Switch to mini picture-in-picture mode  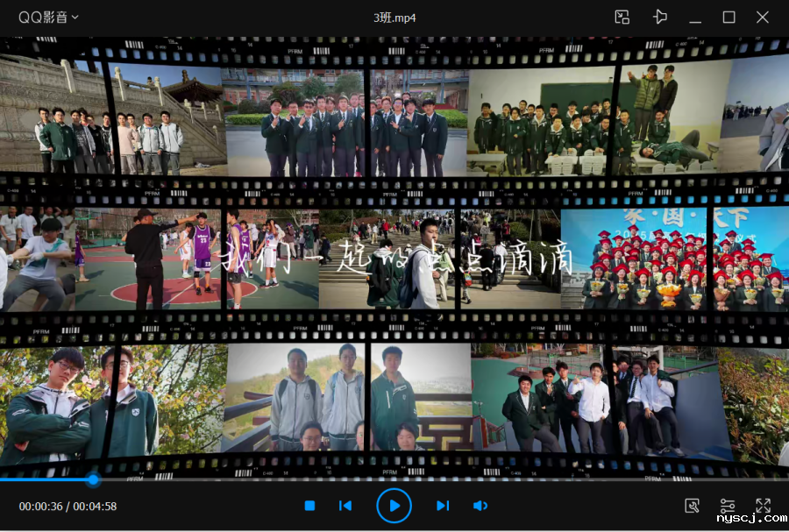(622, 18)
